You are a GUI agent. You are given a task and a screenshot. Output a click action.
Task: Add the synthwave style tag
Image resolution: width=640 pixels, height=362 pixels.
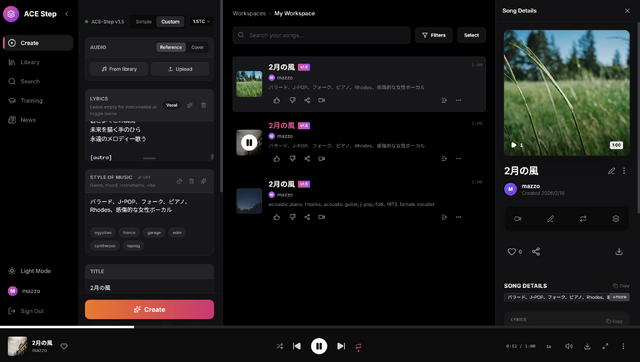pos(105,246)
